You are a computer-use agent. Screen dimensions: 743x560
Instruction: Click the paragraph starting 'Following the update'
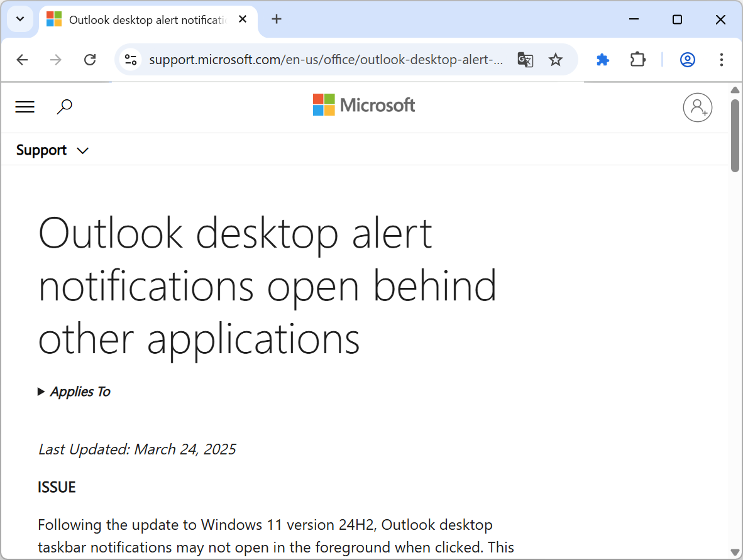point(276,536)
